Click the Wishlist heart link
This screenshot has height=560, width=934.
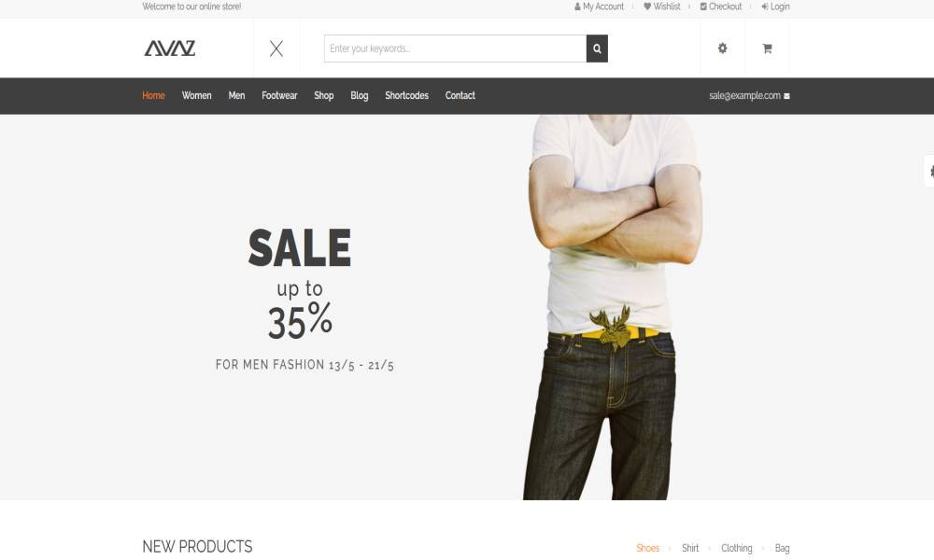coord(662,7)
